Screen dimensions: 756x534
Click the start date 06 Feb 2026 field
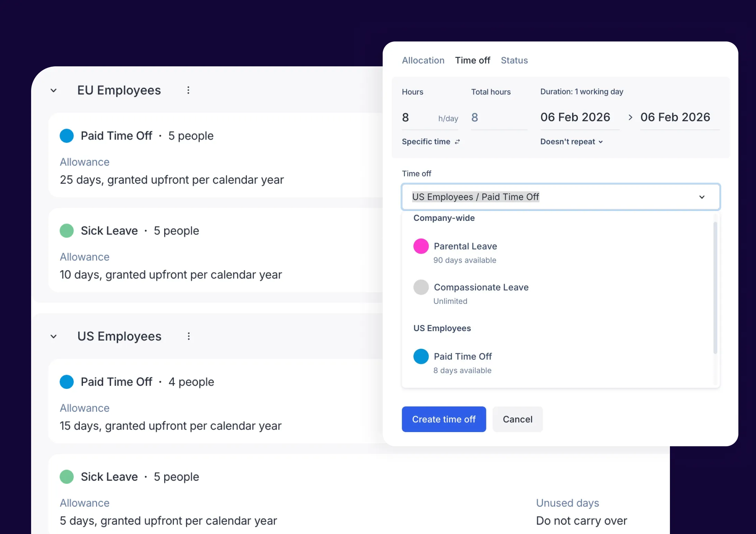(575, 118)
